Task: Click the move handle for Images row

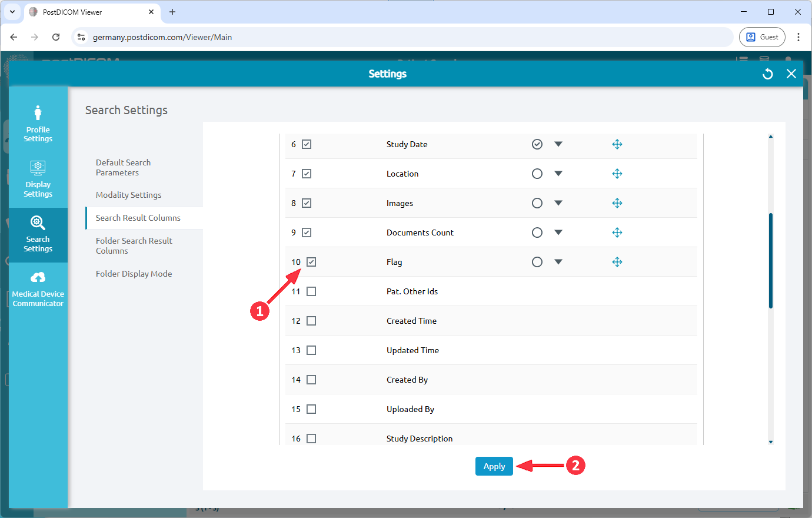Action: tap(617, 203)
